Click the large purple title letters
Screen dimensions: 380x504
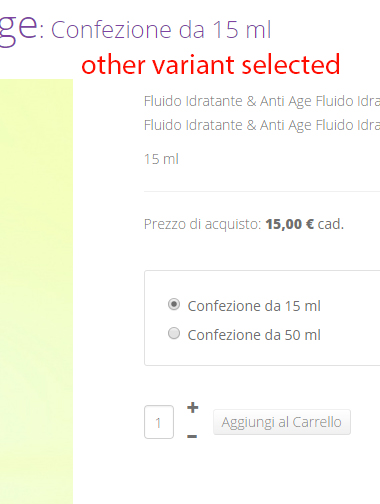[18, 28]
